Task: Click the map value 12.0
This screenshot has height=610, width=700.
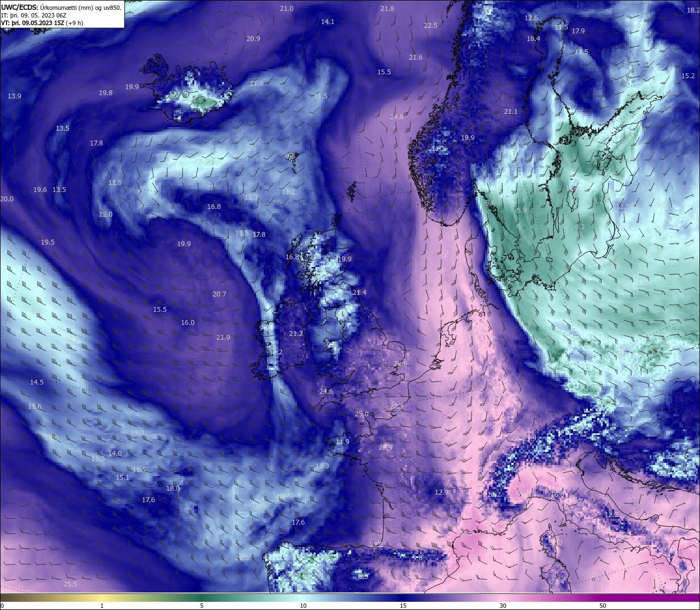Action: click(106, 214)
